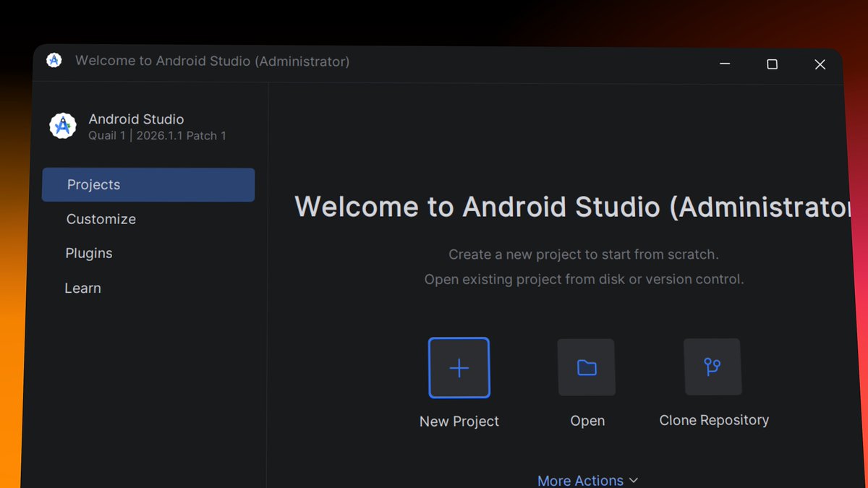The image size is (868, 488).
Task: Click the New Project plus icon
Action: 459,367
